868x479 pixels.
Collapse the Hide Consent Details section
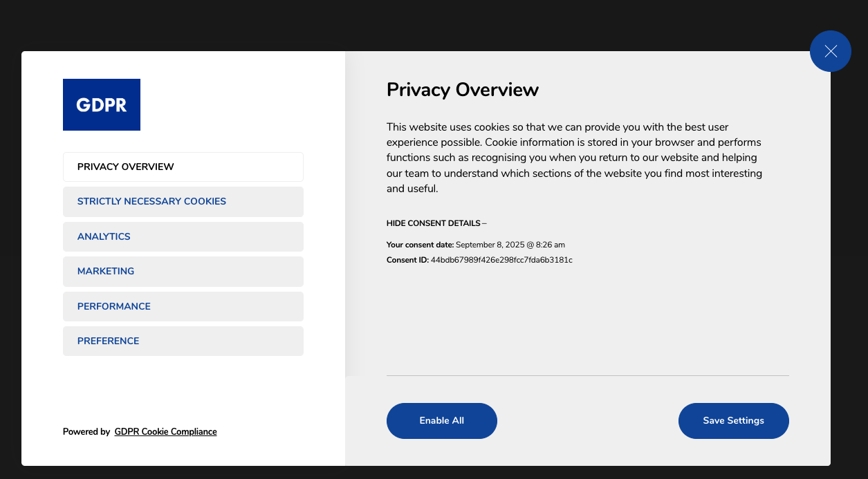pos(436,223)
